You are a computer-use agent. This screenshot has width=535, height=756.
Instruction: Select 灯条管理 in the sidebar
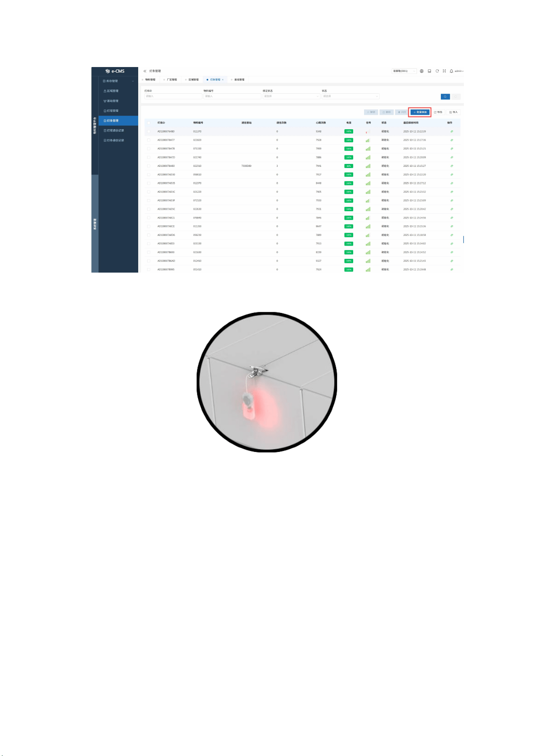click(x=118, y=121)
